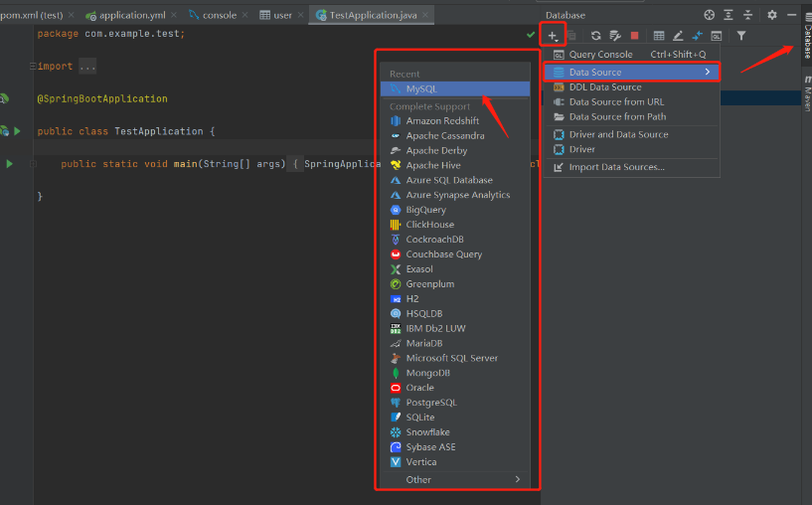Choose PostgreSQL from the data source list
Image resolution: width=812 pixels, height=505 pixels.
[x=431, y=403]
